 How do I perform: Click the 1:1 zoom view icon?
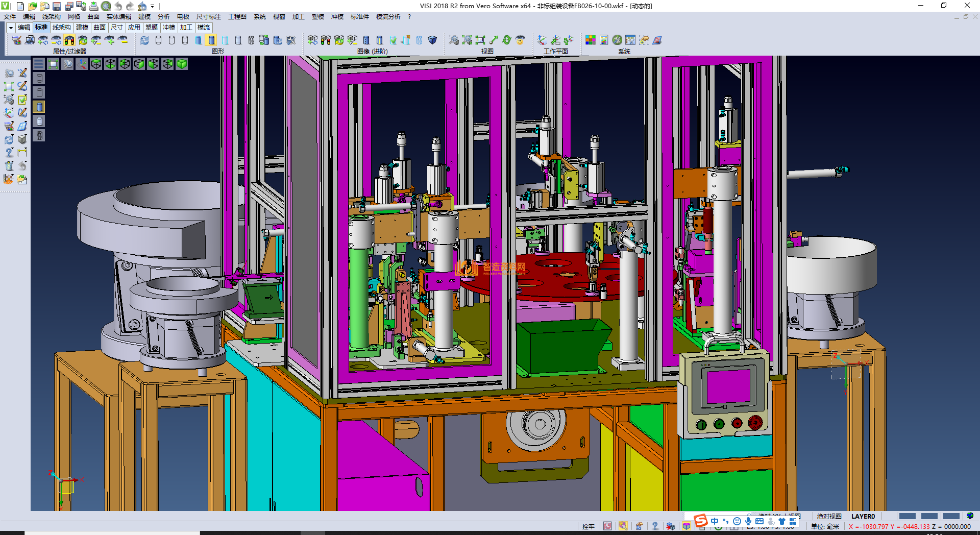point(480,40)
